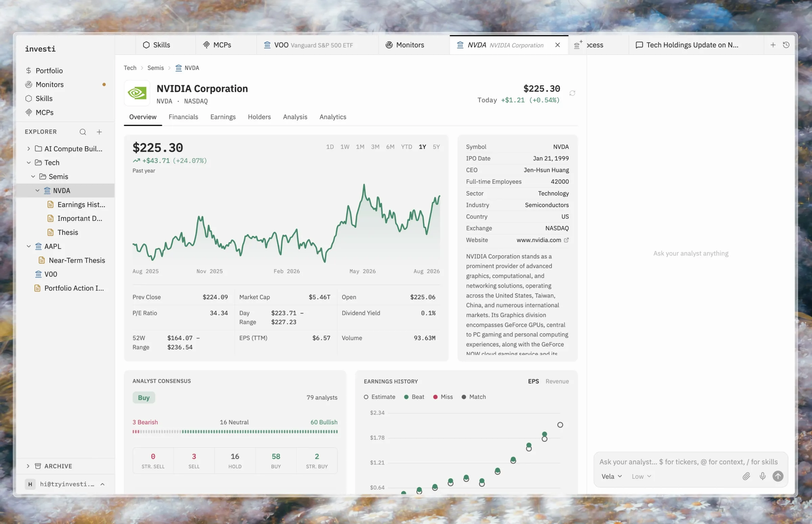Select the 3M chart range

coord(375,147)
